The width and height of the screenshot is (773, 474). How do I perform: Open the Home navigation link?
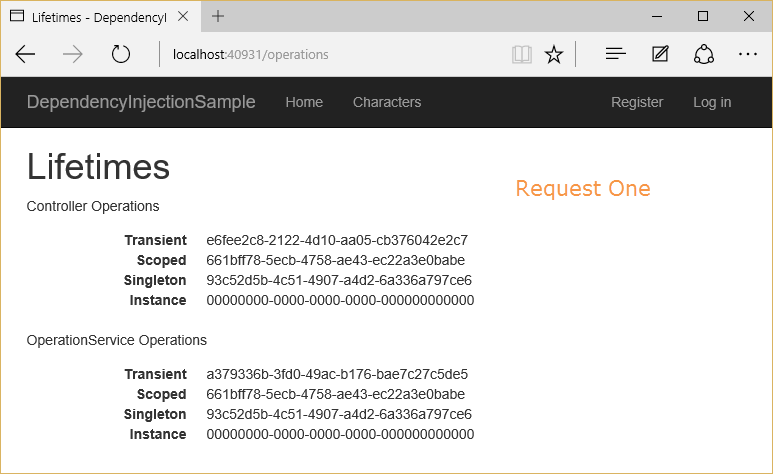[x=304, y=102]
